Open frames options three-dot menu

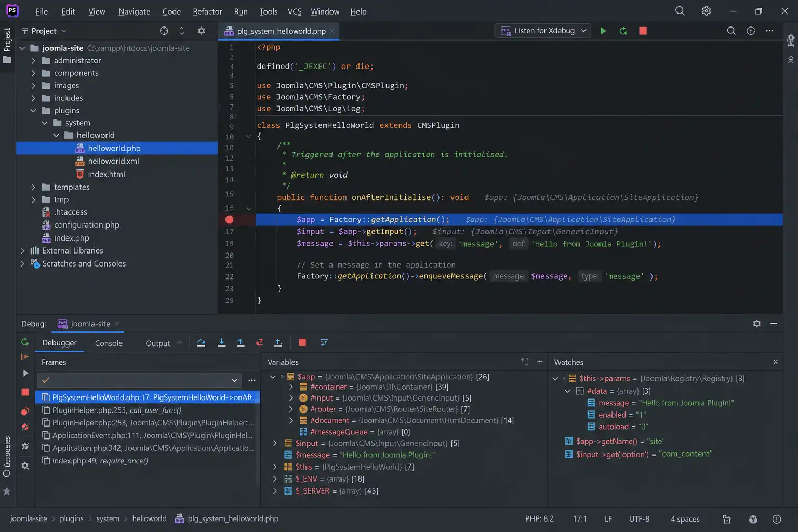252,380
